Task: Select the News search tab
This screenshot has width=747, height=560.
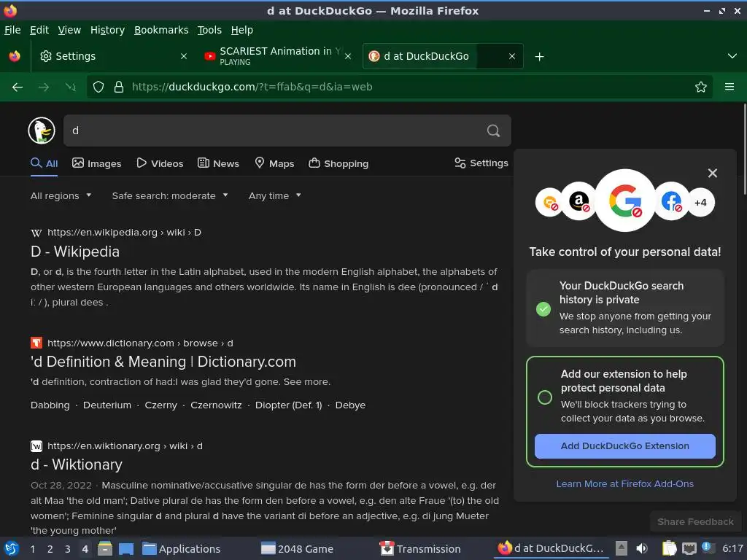Action: click(x=218, y=163)
